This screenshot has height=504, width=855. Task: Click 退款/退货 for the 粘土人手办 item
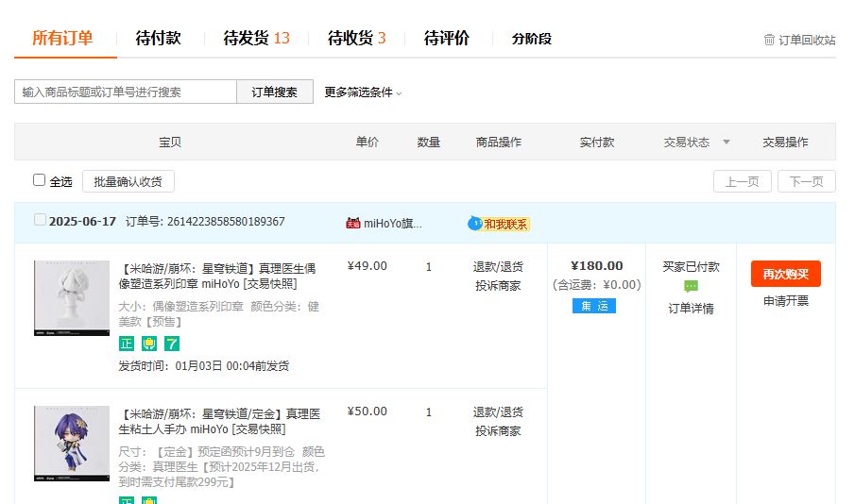coord(498,412)
